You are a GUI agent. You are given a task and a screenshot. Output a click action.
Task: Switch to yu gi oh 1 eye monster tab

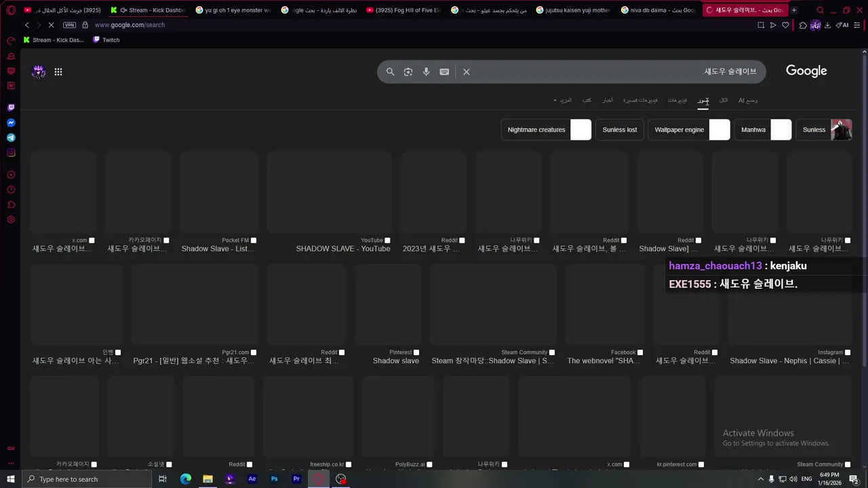click(233, 10)
